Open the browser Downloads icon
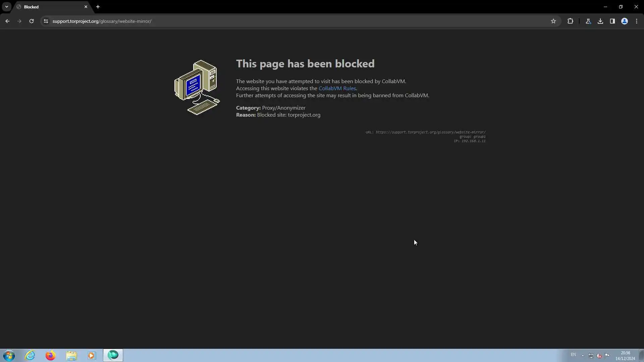 point(600,21)
